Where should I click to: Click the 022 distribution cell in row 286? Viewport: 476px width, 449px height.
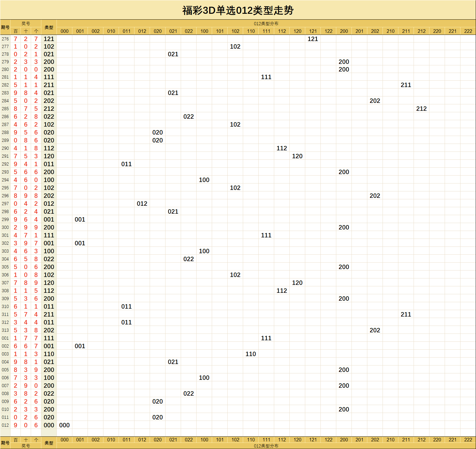coord(189,116)
